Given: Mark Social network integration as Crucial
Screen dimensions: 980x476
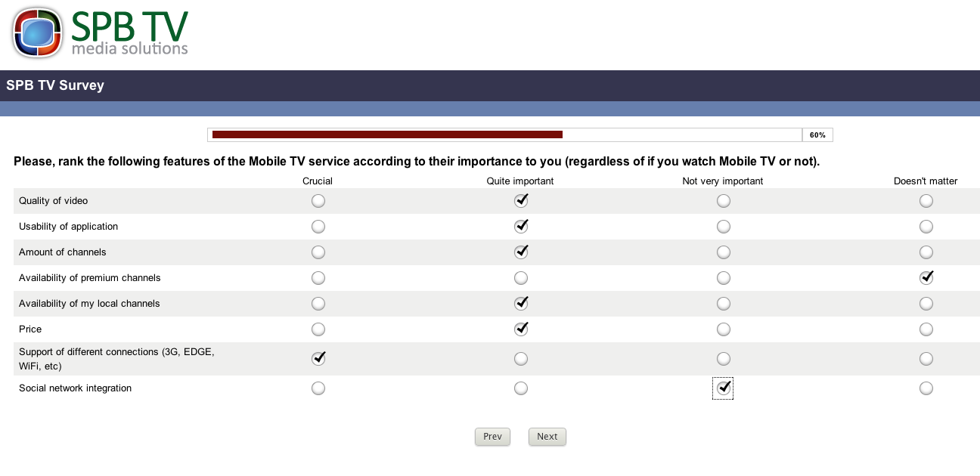Looking at the screenshot, I should (x=318, y=388).
